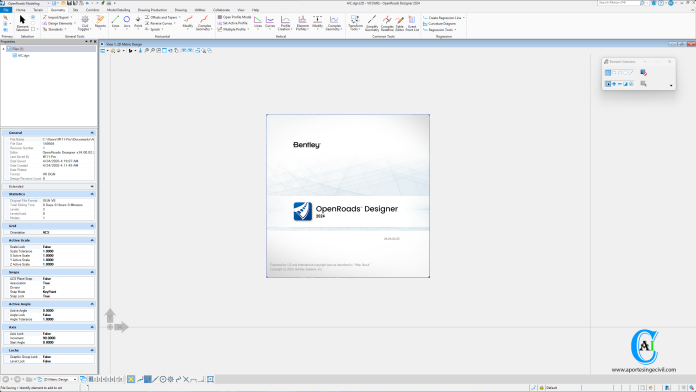Open the Transform Tools
This screenshot has width=696, height=392.
pos(355,23)
